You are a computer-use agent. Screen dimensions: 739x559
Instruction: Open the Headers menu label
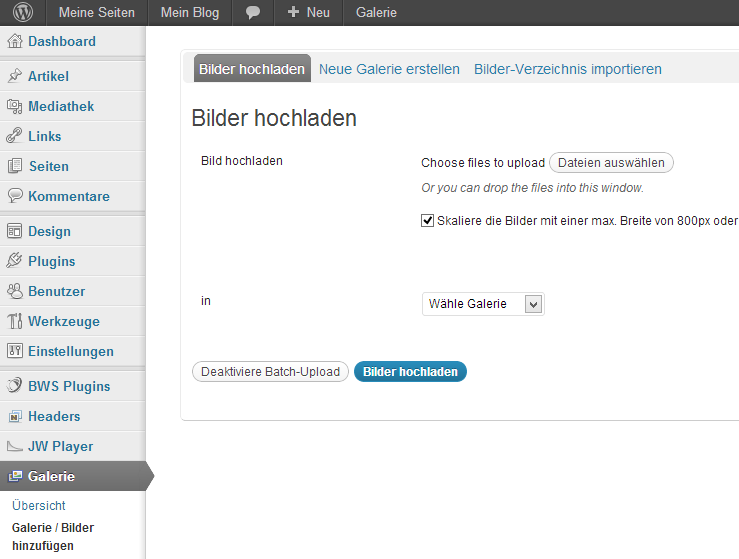point(54,417)
